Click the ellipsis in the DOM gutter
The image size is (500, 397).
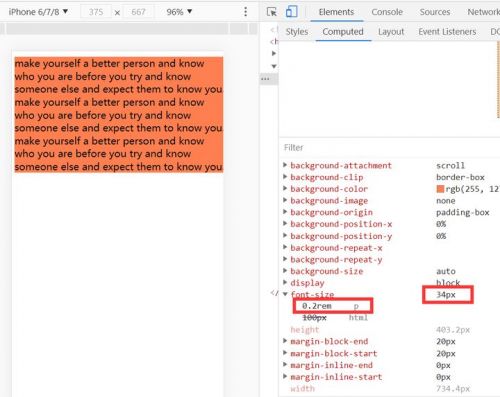pos(265,79)
